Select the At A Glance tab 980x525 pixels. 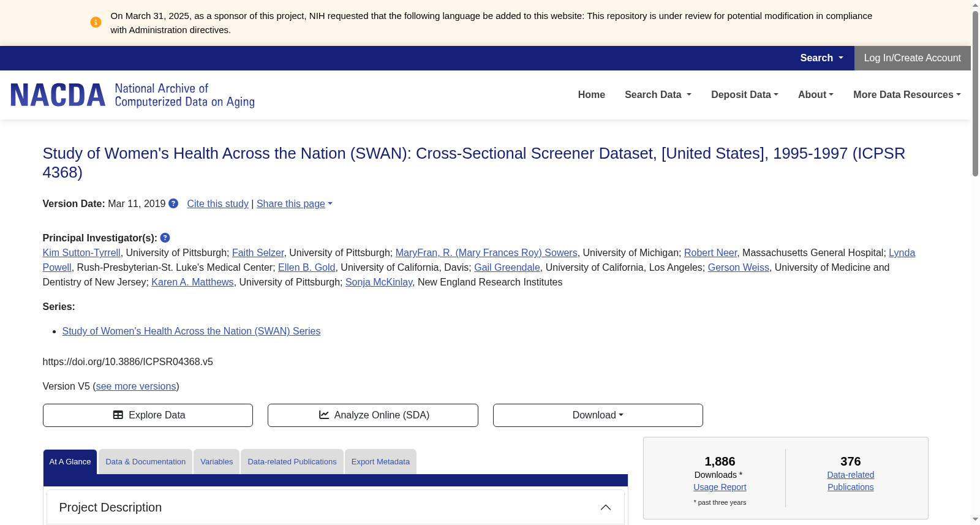(x=70, y=462)
